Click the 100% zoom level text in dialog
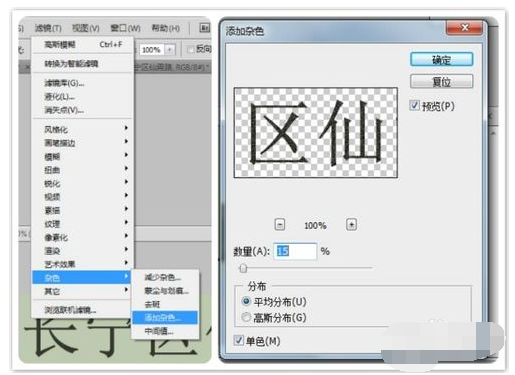 [x=315, y=225]
